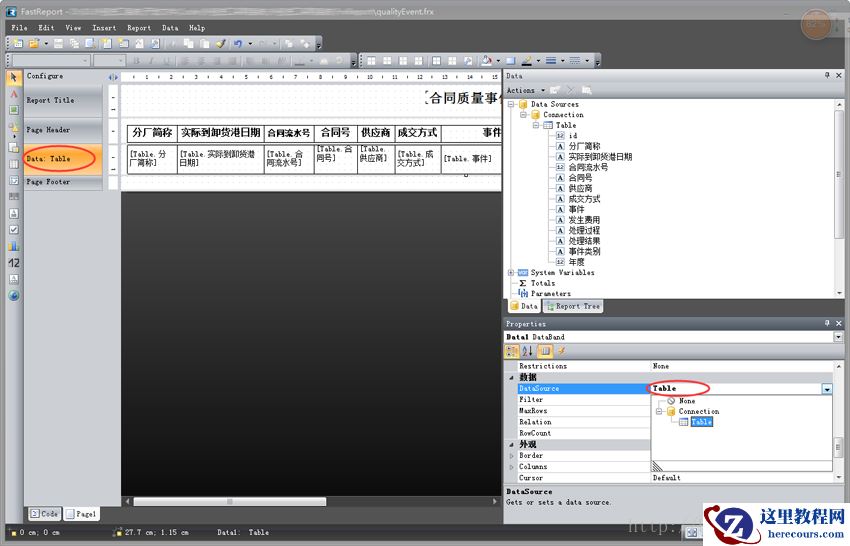Image resolution: width=850 pixels, height=546 pixels.
Task: Click the Configure bands button
Action: pos(45,76)
